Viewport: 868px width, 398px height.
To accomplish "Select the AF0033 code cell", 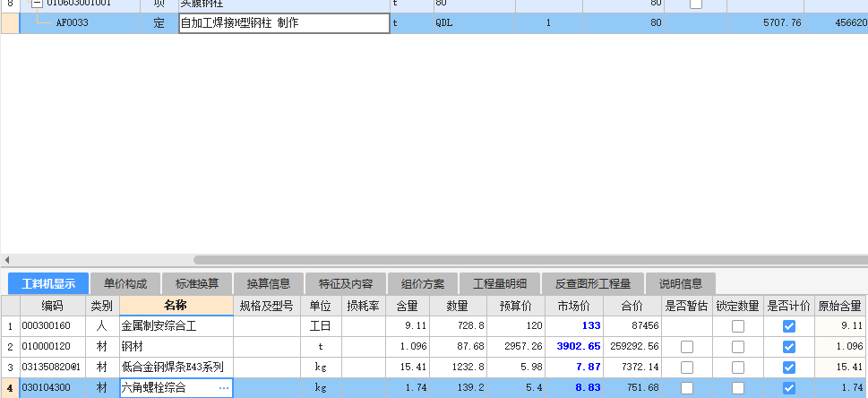I will 81,23.
